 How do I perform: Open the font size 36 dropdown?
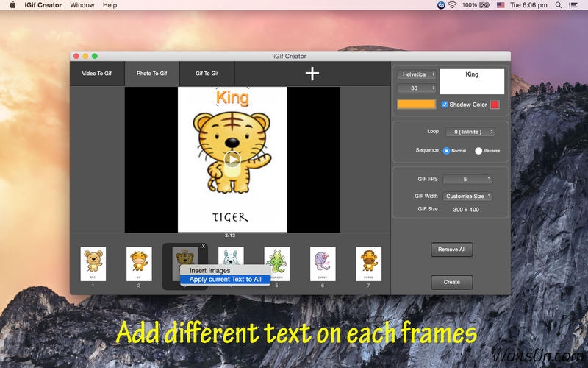click(417, 88)
